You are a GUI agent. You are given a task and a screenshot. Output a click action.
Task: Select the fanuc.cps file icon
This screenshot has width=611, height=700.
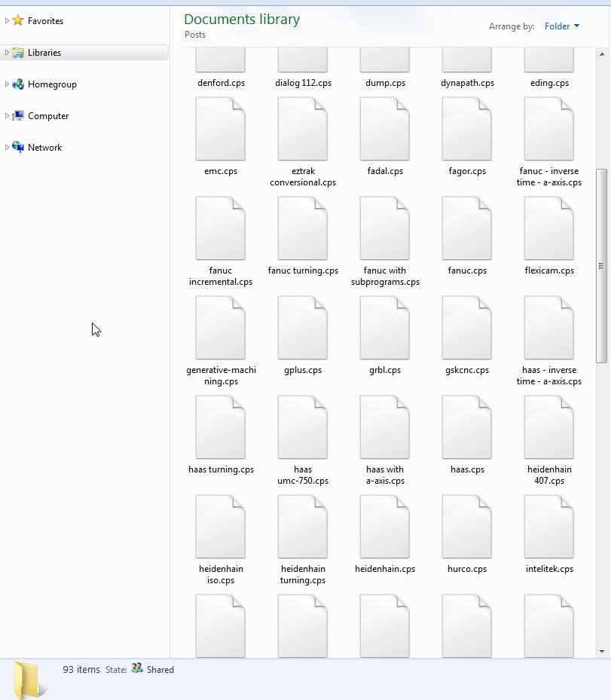coord(467,229)
